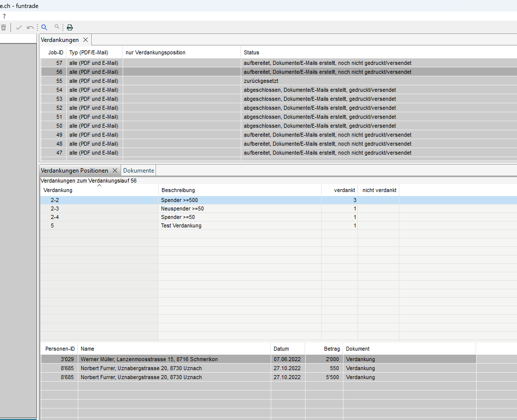Click the undo arrow icon
The height and width of the screenshot is (420, 517).
coord(30,27)
